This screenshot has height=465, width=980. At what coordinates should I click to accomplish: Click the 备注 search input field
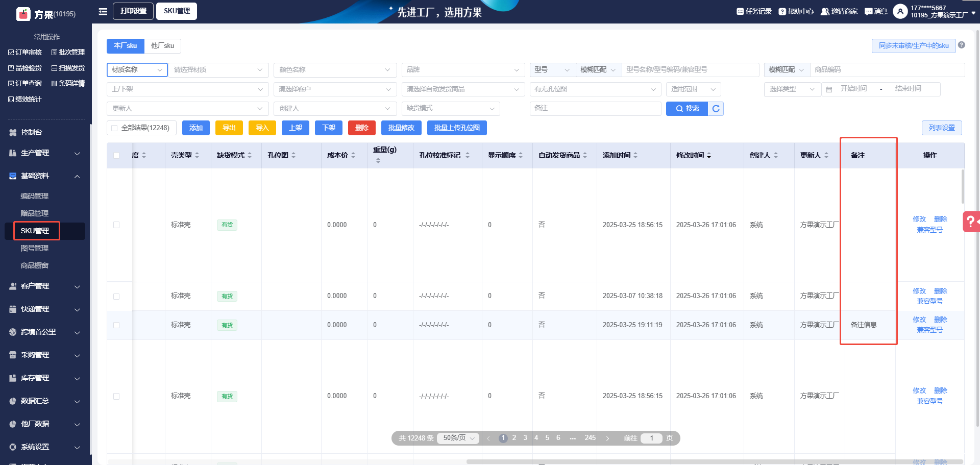595,109
